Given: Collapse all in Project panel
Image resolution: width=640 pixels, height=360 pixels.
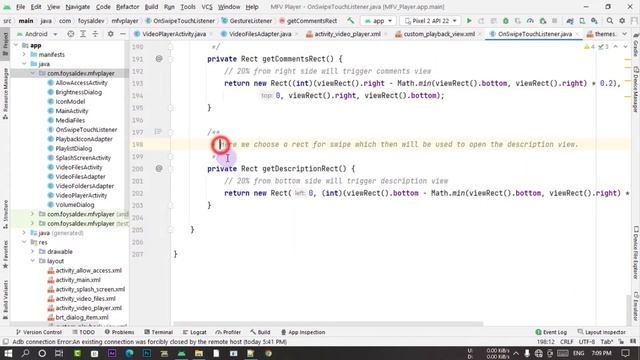Looking at the screenshot, I should [x=95, y=34].
